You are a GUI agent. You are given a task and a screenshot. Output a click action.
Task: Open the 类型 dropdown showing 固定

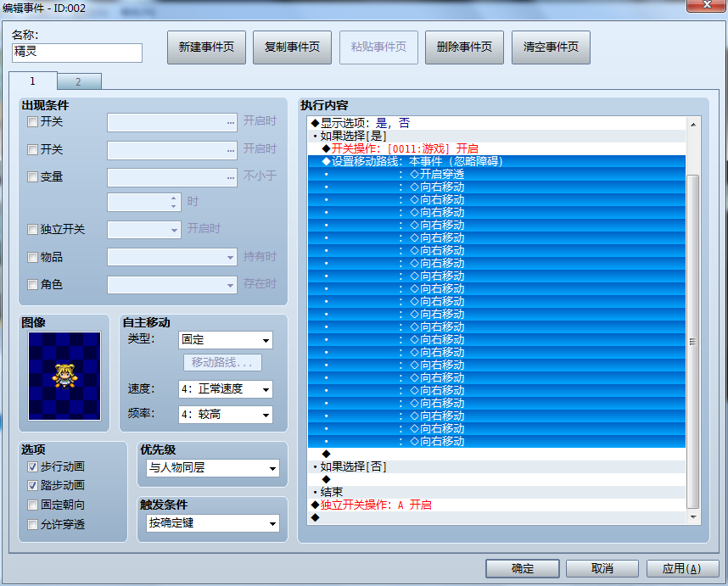[x=226, y=340]
